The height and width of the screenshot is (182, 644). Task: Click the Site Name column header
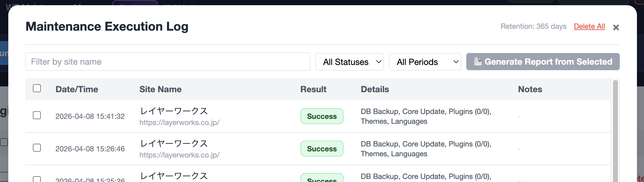[x=161, y=89]
